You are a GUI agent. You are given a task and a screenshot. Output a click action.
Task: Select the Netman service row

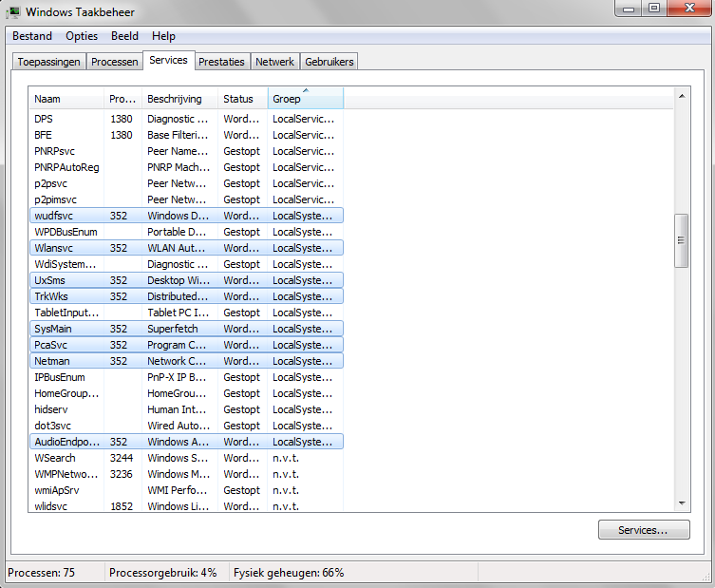point(186,361)
